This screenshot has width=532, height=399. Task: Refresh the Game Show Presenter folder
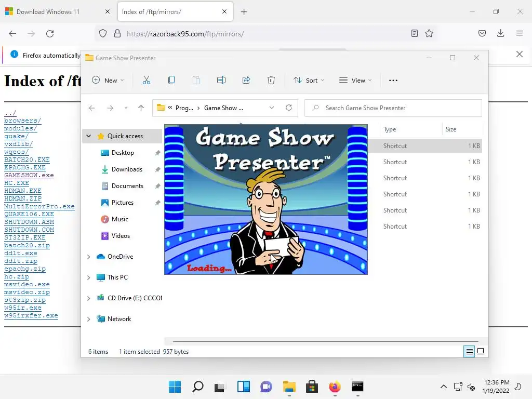(x=289, y=108)
